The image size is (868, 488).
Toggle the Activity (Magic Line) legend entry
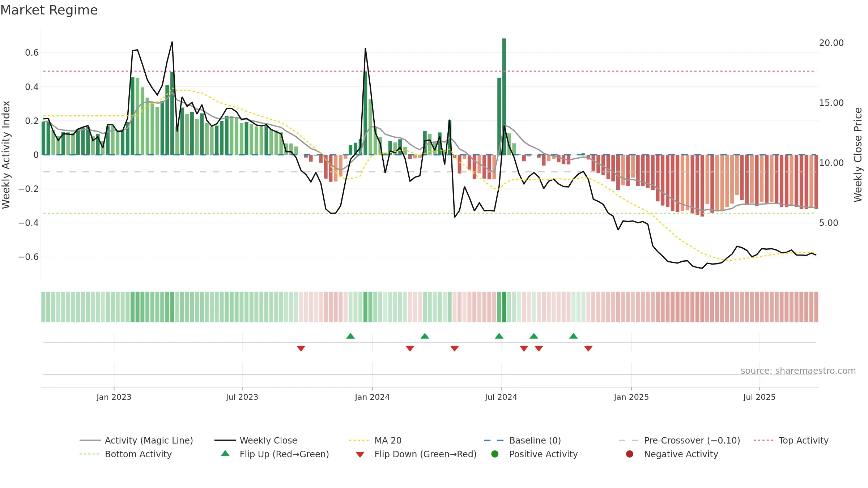pyautogui.click(x=136, y=440)
